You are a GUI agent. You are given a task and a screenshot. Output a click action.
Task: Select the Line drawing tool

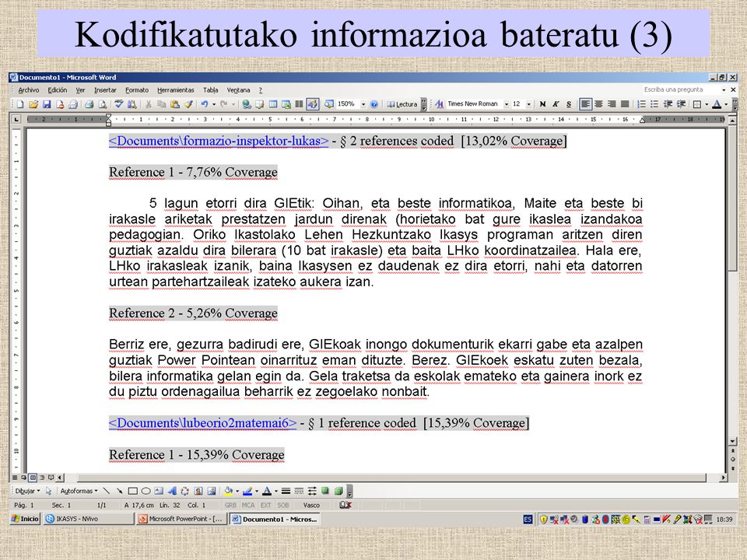coord(107,491)
